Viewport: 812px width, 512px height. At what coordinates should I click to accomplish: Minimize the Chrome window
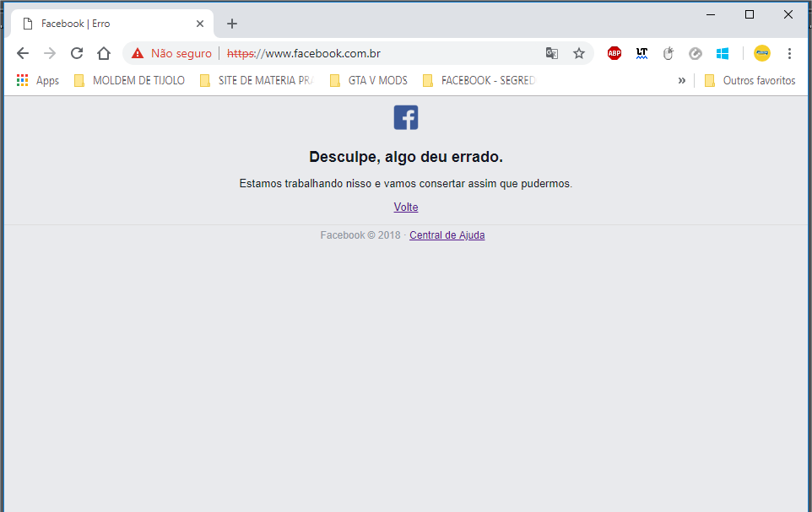click(711, 14)
